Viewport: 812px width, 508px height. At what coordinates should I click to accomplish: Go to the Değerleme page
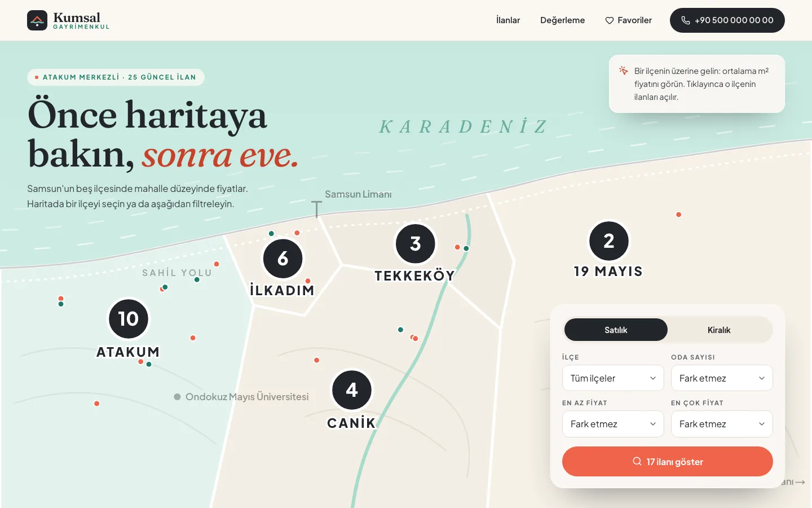[x=562, y=20]
